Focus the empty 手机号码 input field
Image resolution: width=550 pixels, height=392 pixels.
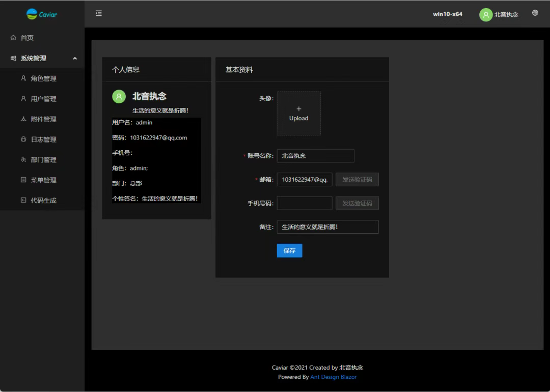(x=305, y=203)
